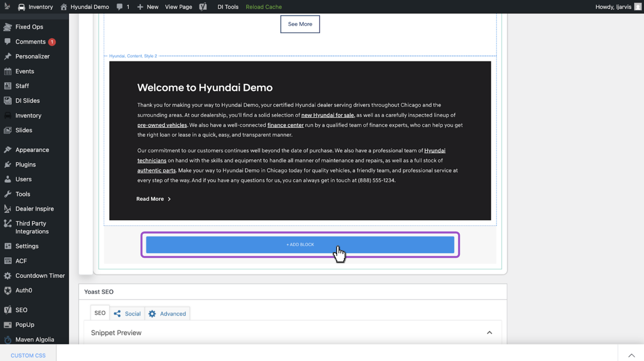
Task: Switch to the Social tab in Yoast
Action: tap(127, 314)
